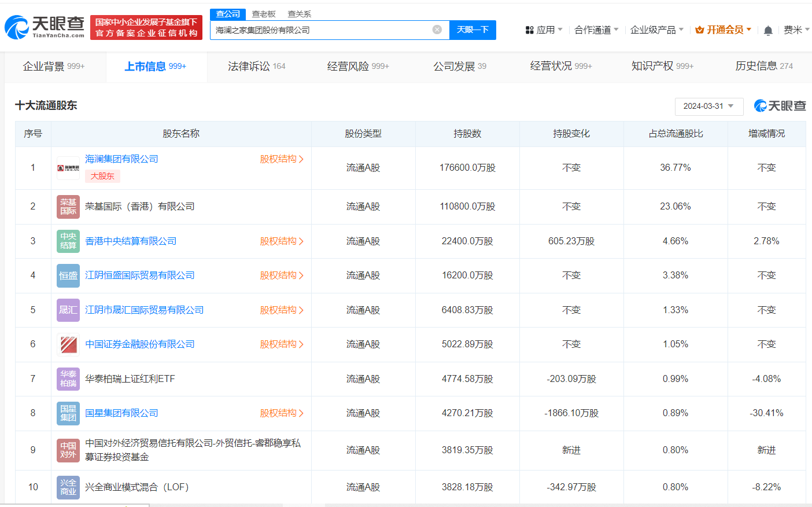Click the 荣基国际 red logo icon
This screenshot has height=507, width=812.
[68, 207]
